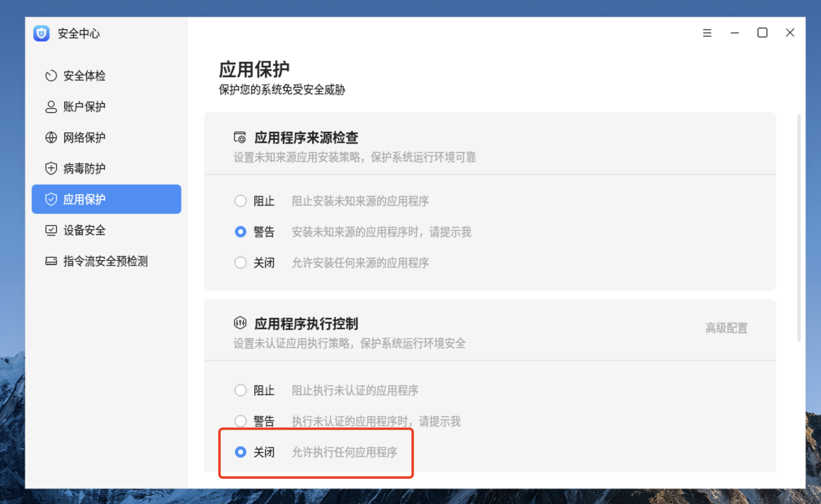Click the 安全中心 app logo

pyautogui.click(x=41, y=33)
